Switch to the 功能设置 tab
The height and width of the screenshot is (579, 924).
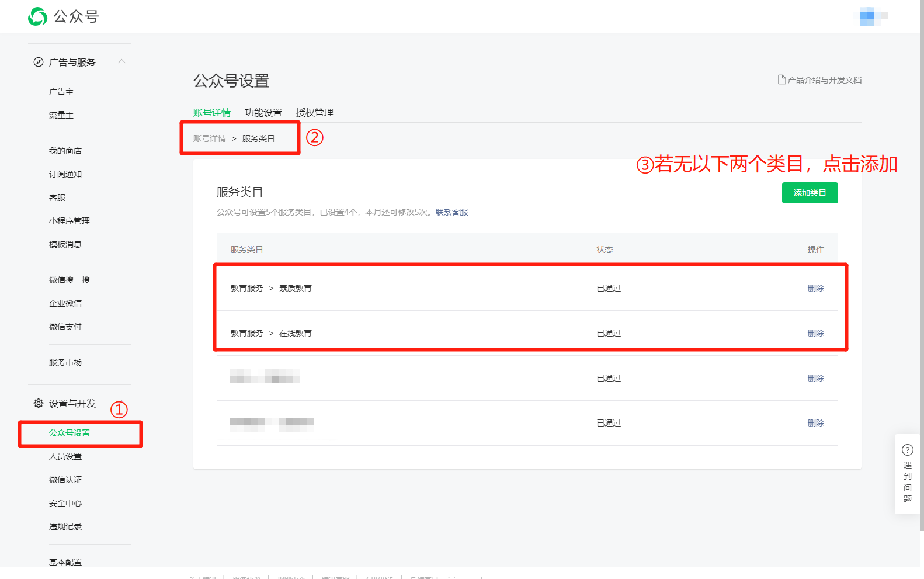click(x=263, y=112)
